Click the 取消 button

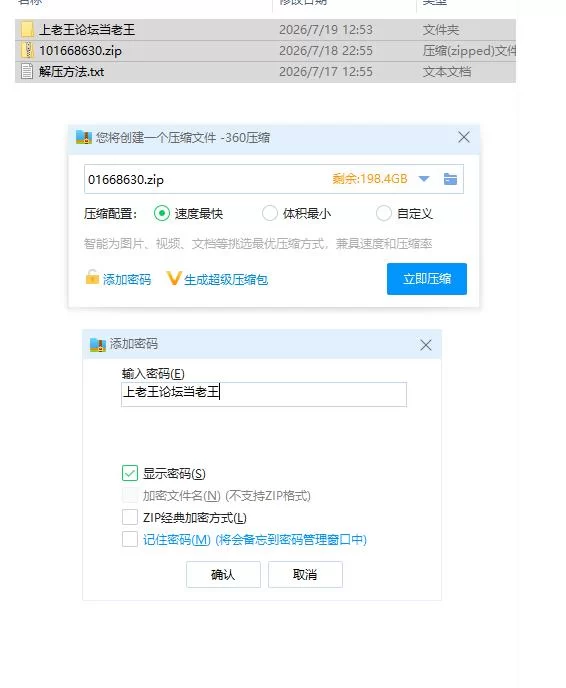click(305, 574)
